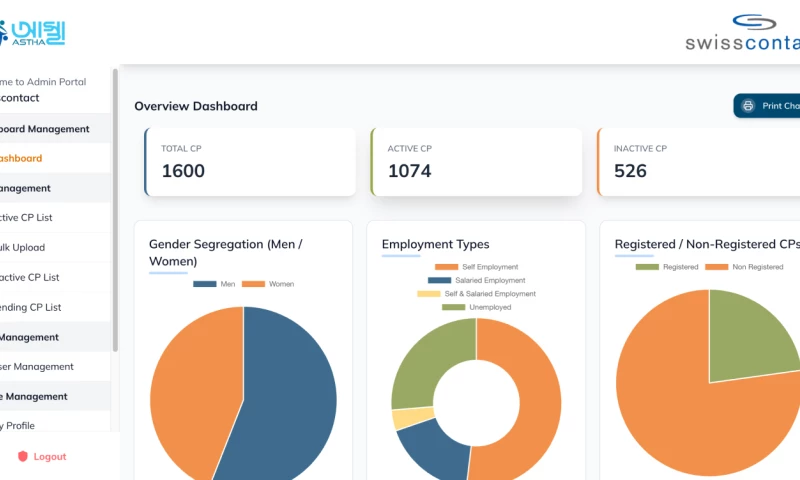Image resolution: width=800 pixels, height=480 pixels.
Task: Click the Overview Dashboard heading
Action: pos(196,106)
